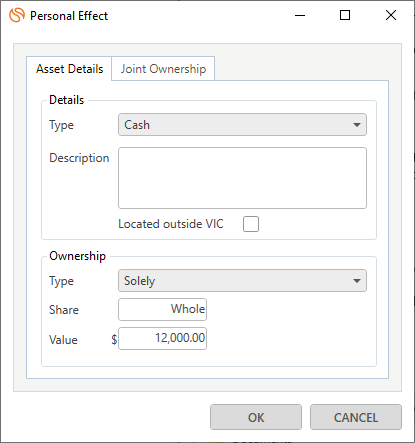The image size is (415, 443).
Task: Click the dollar sign beside Value
Action: [x=114, y=339]
